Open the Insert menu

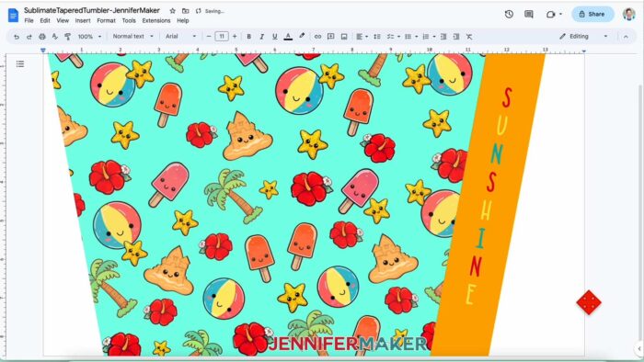click(x=83, y=20)
